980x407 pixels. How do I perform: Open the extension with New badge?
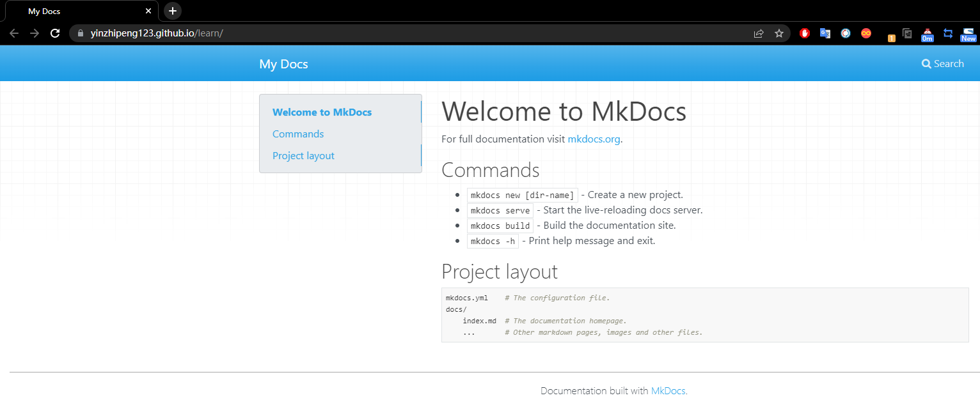968,35
